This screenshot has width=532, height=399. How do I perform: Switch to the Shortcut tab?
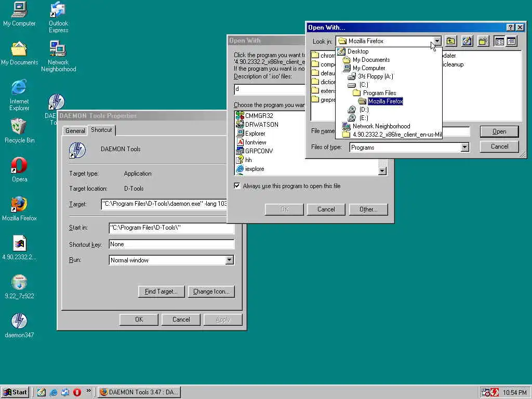pyautogui.click(x=101, y=130)
